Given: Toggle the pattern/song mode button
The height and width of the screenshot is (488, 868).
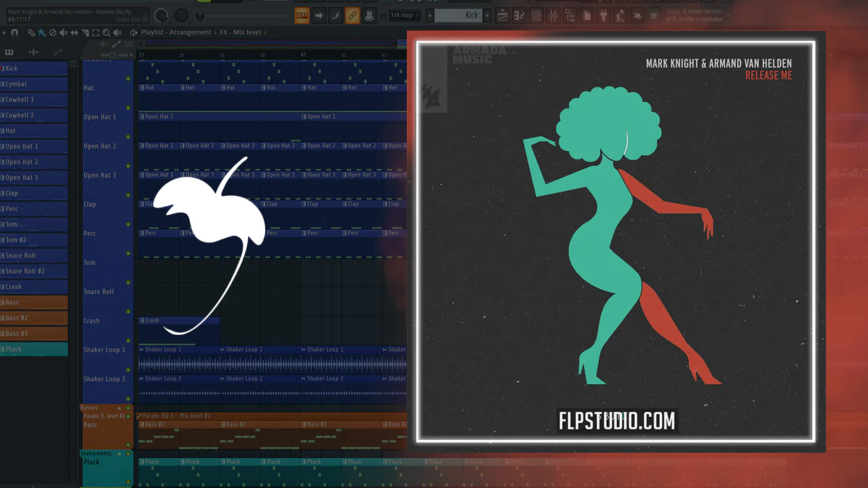Looking at the screenshot, I should (x=302, y=15).
